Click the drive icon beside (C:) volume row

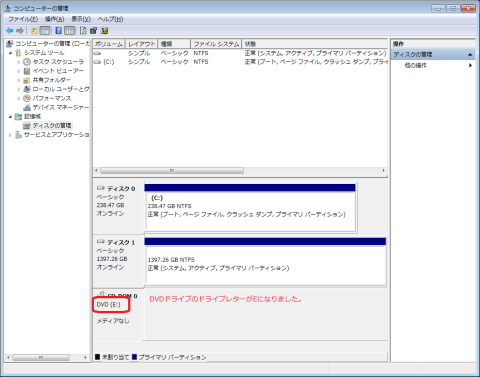pyautogui.click(x=97, y=62)
